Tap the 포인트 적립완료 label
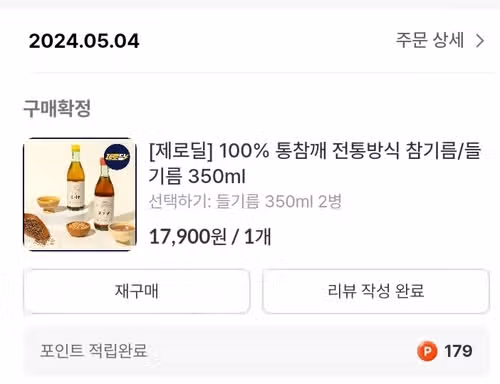 tap(94, 351)
